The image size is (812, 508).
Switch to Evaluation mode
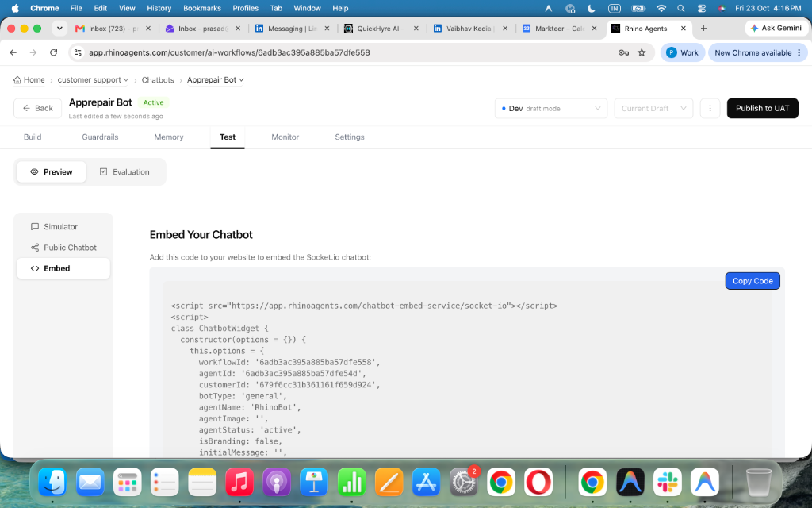point(124,172)
